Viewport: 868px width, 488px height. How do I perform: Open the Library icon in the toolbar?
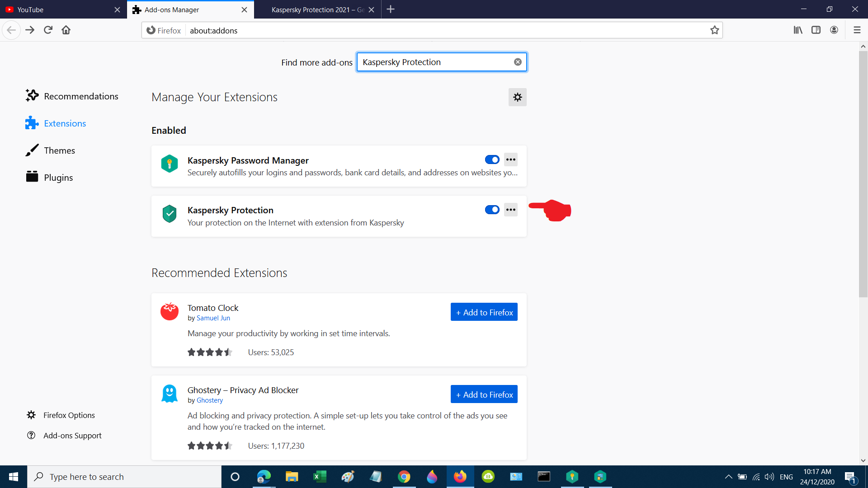click(x=798, y=30)
